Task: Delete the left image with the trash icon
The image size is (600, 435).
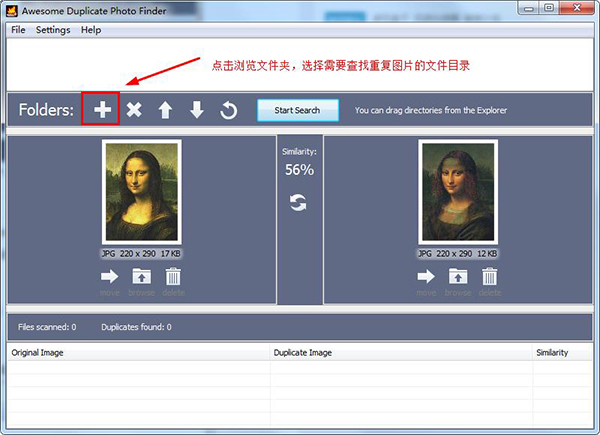Action: click(173, 276)
